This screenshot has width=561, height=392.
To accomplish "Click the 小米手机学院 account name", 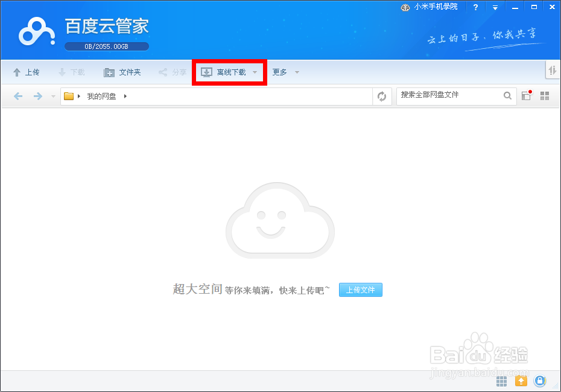I will [436, 7].
